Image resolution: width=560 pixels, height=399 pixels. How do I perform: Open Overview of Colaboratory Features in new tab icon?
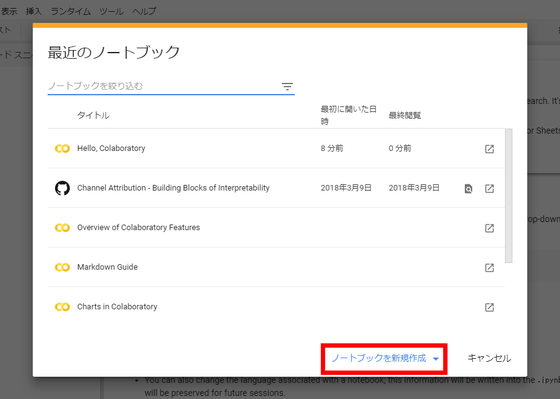pos(489,228)
